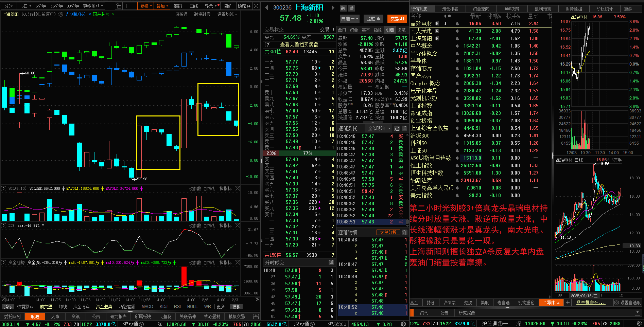
Task: Switch to the 分时 intraday tab
Action: point(9,6)
